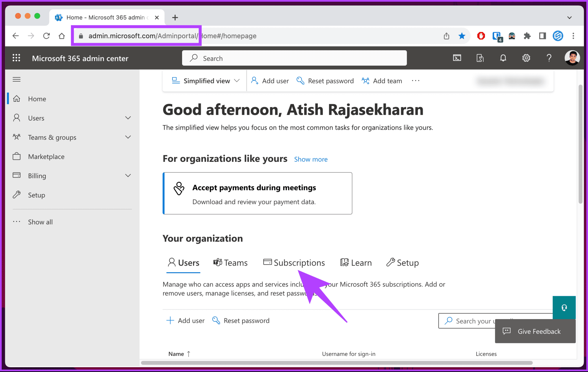Open the Microsoft 365 app launcher waffle icon
Image resolution: width=588 pixels, height=372 pixels.
pyautogui.click(x=16, y=58)
